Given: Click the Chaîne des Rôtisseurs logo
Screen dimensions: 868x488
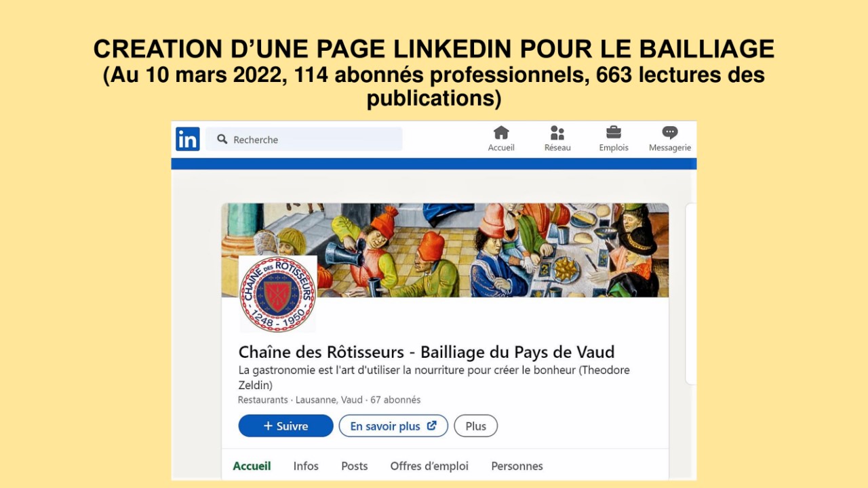Looking at the screenshot, I should click(x=278, y=294).
